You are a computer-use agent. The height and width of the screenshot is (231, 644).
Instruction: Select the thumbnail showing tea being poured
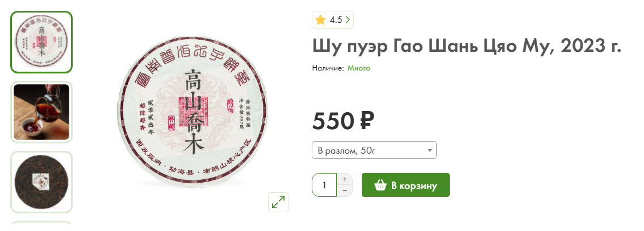tap(41, 112)
